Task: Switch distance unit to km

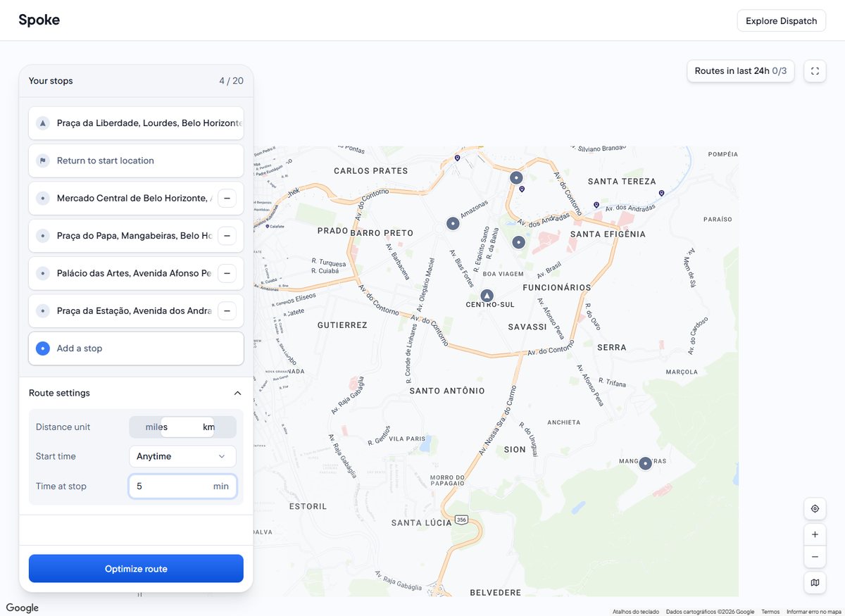Action: pyautogui.click(x=208, y=427)
